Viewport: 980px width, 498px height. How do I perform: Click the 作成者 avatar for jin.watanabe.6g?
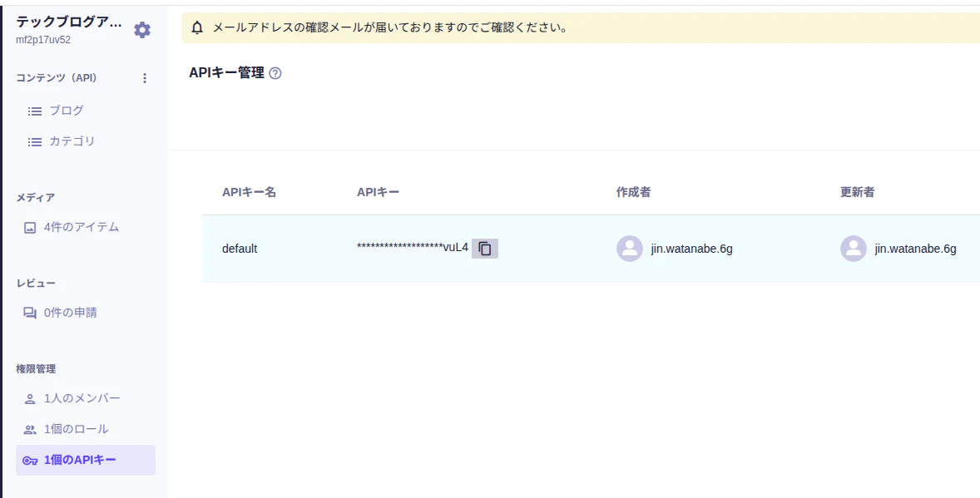tap(630, 249)
